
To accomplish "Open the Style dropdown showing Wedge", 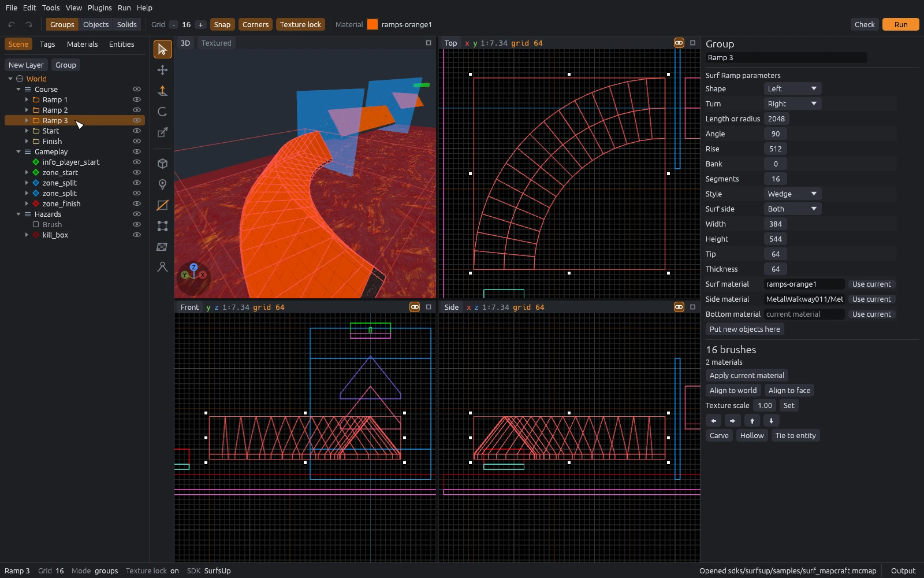I will pyautogui.click(x=792, y=194).
